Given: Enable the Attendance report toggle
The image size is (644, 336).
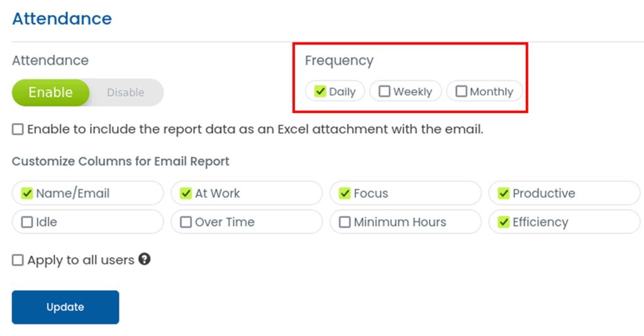Looking at the screenshot, I should point(51,92).
